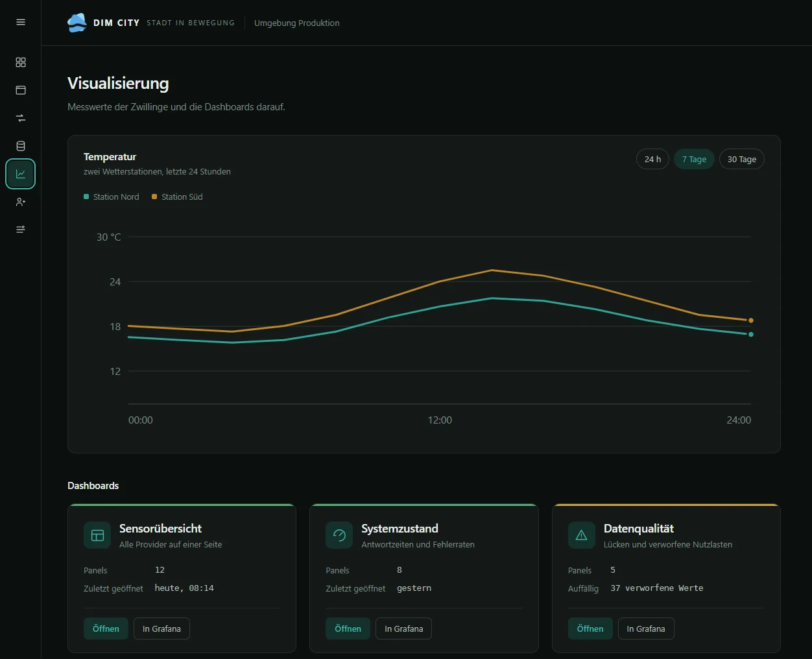This screenshot has height=659, width=812.
Task: Select the chart visualization sidebar icon
Action: [x=21, y=174]
